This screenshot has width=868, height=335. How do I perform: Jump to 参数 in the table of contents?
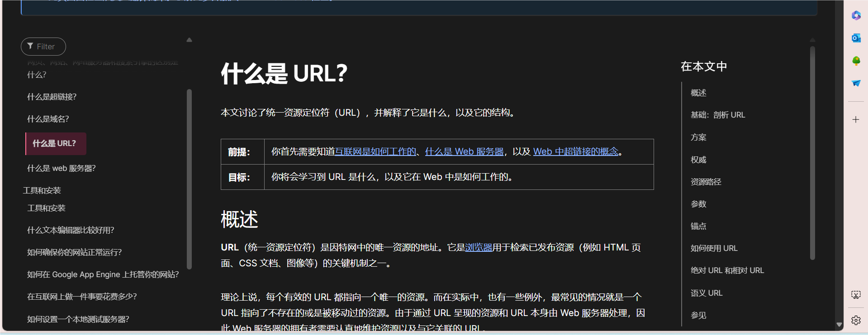coord(698,204)
